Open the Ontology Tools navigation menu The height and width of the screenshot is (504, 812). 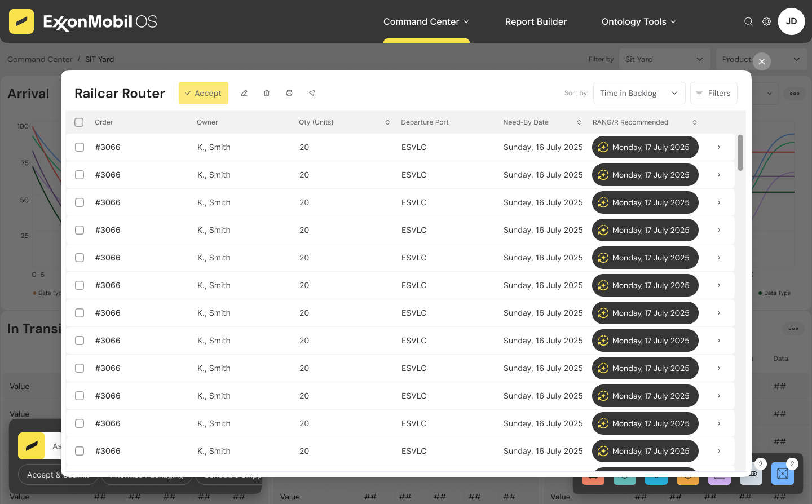(x=639, y=21)
